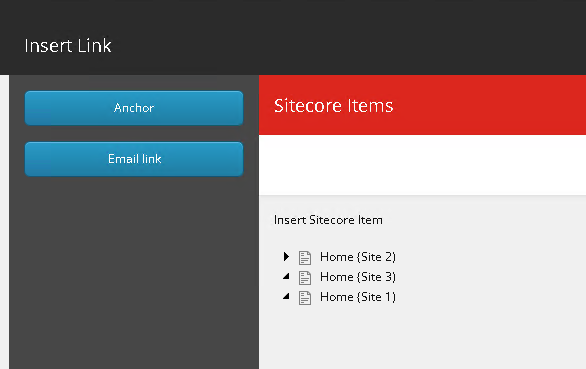
Task: Open the Email link option
Action: coord(134,159)
